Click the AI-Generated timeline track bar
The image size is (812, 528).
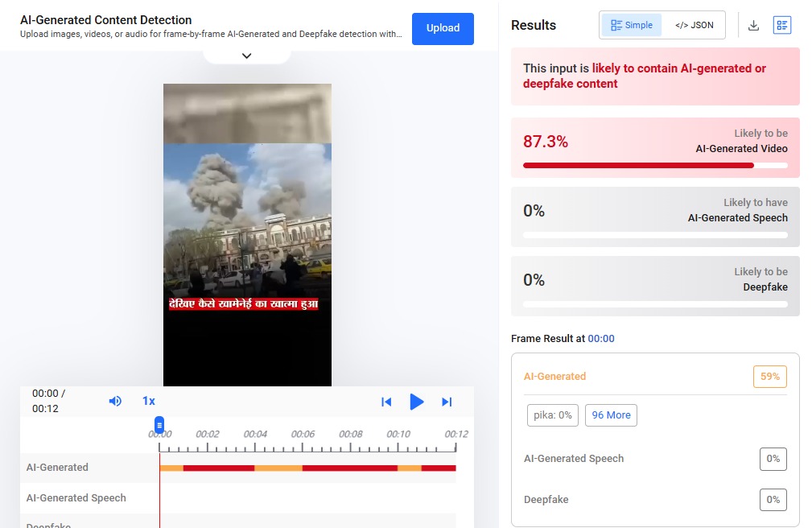(307, 468)
